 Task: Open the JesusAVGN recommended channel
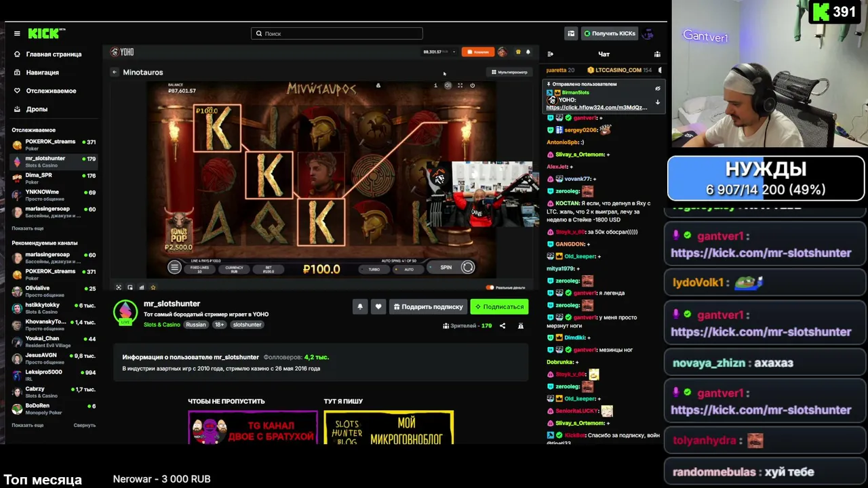pos(54,359)
